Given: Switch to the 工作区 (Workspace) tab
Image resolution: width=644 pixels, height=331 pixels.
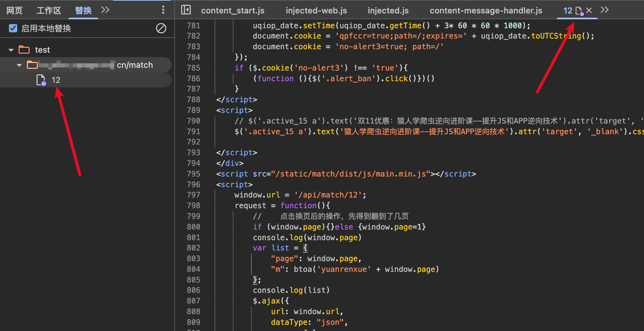Looking at the screenshot, I should [49, 11].
